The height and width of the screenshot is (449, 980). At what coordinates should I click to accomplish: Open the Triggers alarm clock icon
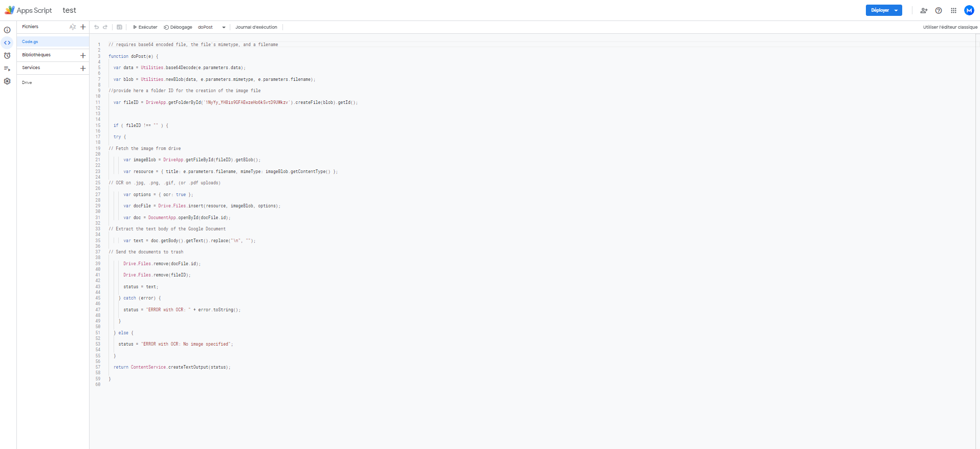coord(7,55)
